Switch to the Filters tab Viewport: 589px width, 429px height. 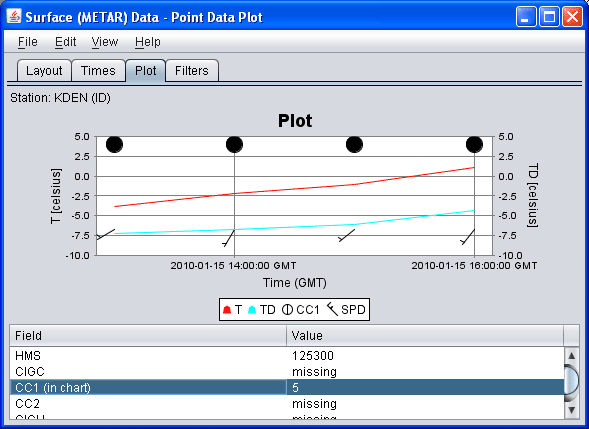pyautogui.click(x=192, y=71)
